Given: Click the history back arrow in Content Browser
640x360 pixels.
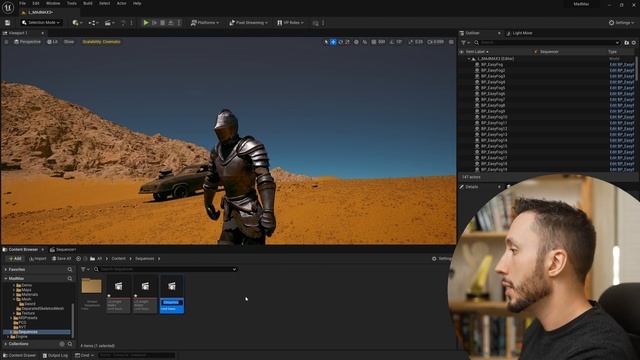Looking at the screenshot, I should [x=78, y=259].
